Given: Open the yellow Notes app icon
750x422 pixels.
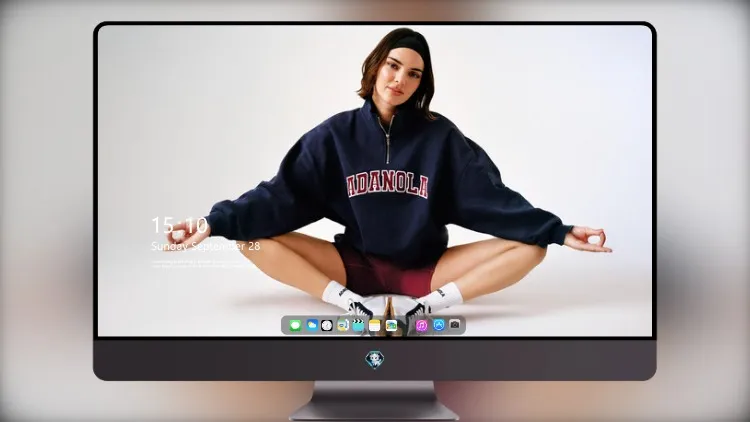Looking at the screenshot, I should click(375, 326).
